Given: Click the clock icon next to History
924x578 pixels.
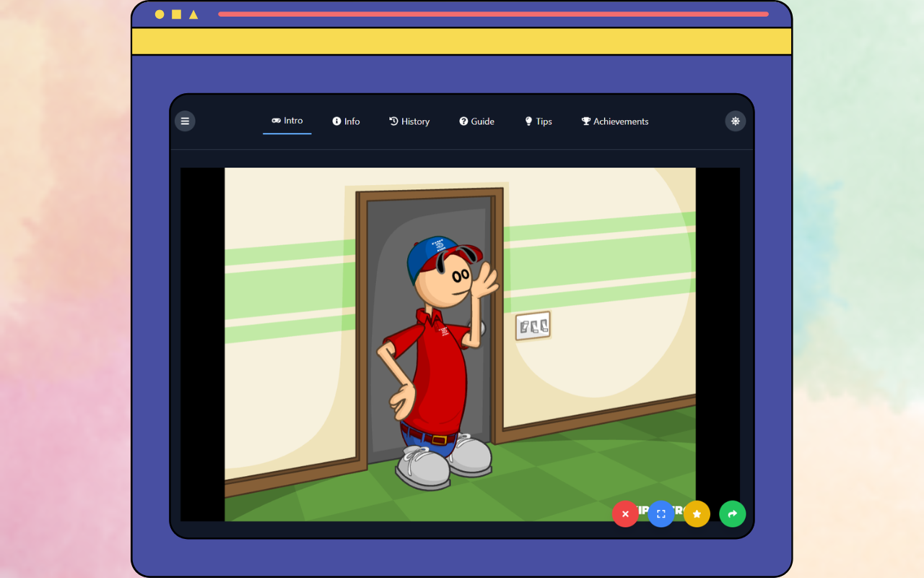Looking at the screenshot, I should tap(393, 121).
